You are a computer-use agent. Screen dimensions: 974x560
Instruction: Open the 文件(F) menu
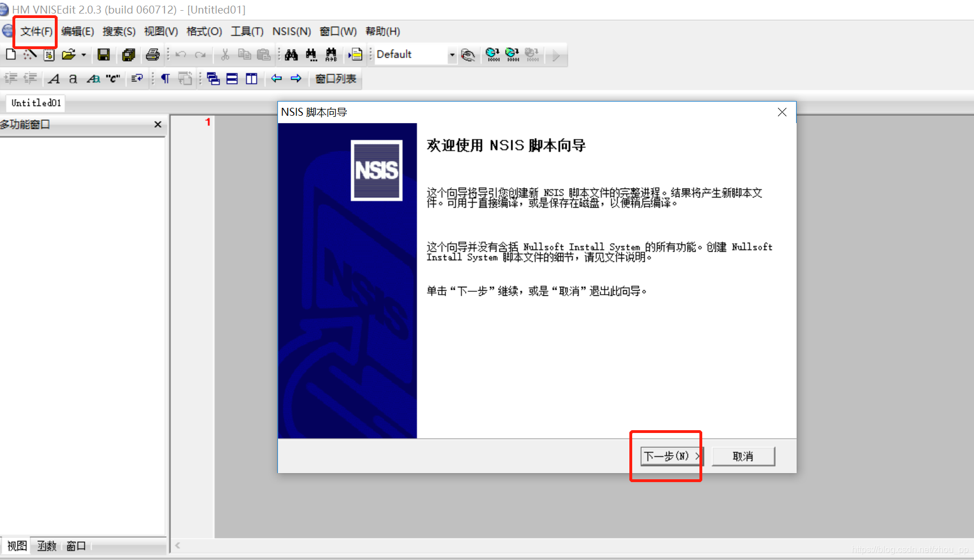pos(36,32)
